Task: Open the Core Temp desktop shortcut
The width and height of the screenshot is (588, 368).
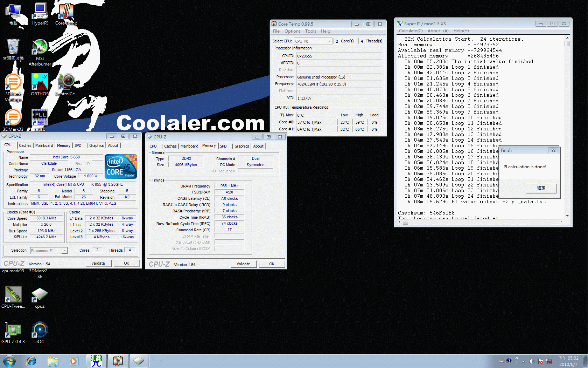Action: (66, 14)
